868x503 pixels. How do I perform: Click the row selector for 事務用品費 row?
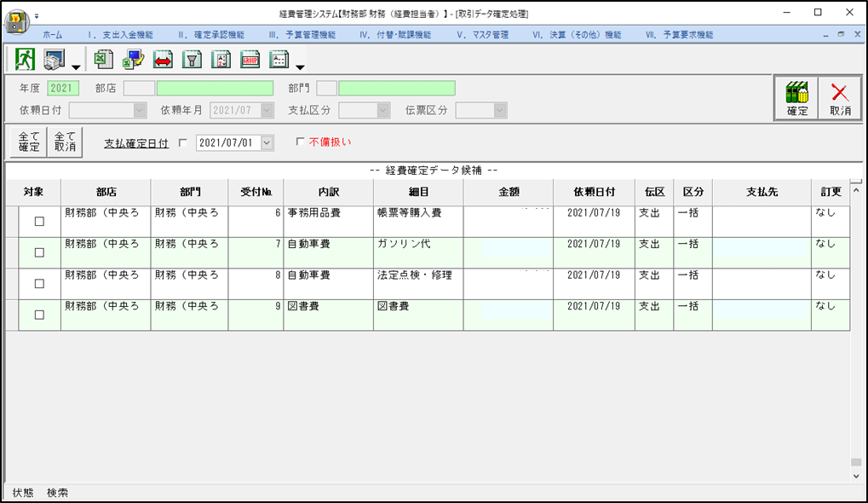tap(12, 222)
